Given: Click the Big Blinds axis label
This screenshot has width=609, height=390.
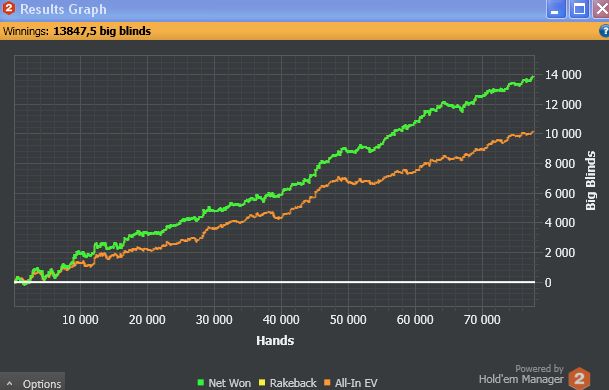Looking at the screenshot, I should click(x=590, y=181).
